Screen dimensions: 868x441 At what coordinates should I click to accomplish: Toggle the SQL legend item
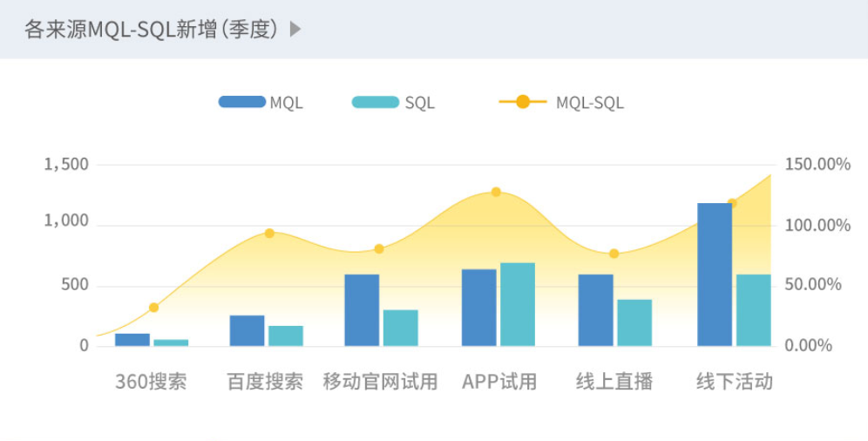394,102
